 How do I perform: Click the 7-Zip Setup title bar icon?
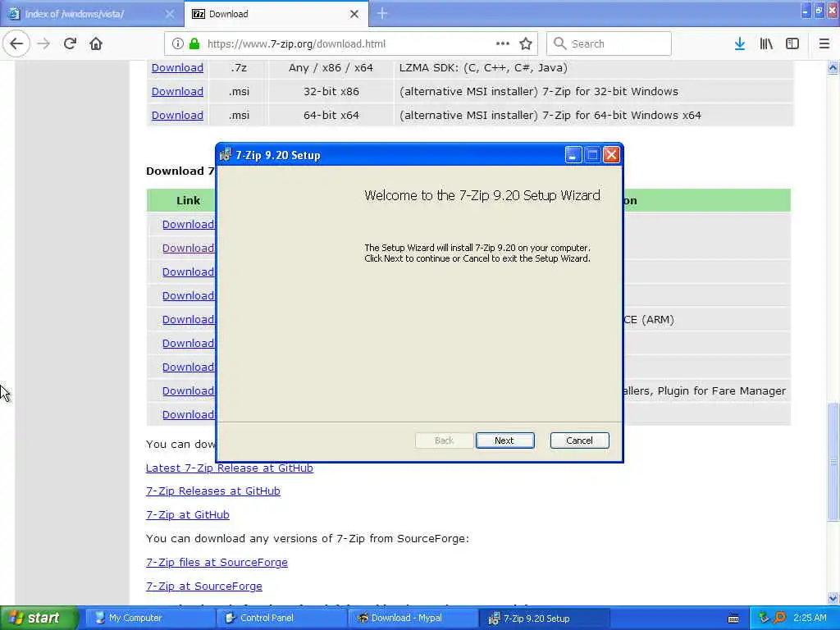coord(226,155)
